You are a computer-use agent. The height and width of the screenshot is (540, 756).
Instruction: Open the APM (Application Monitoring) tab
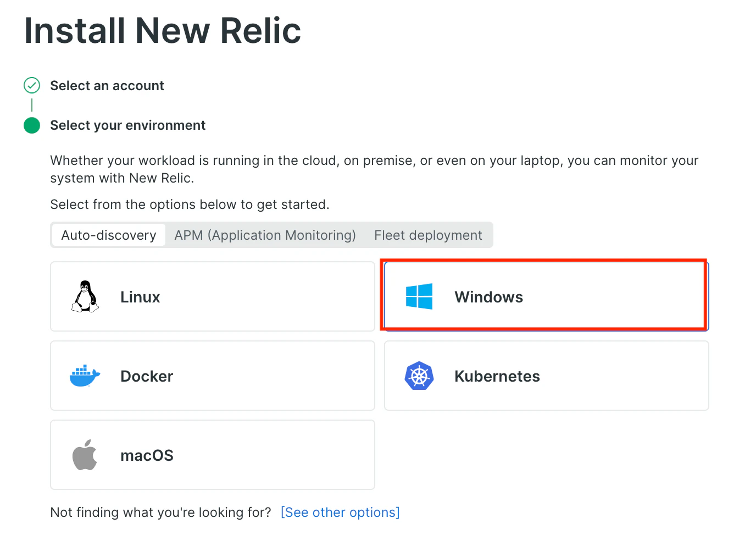265,235
